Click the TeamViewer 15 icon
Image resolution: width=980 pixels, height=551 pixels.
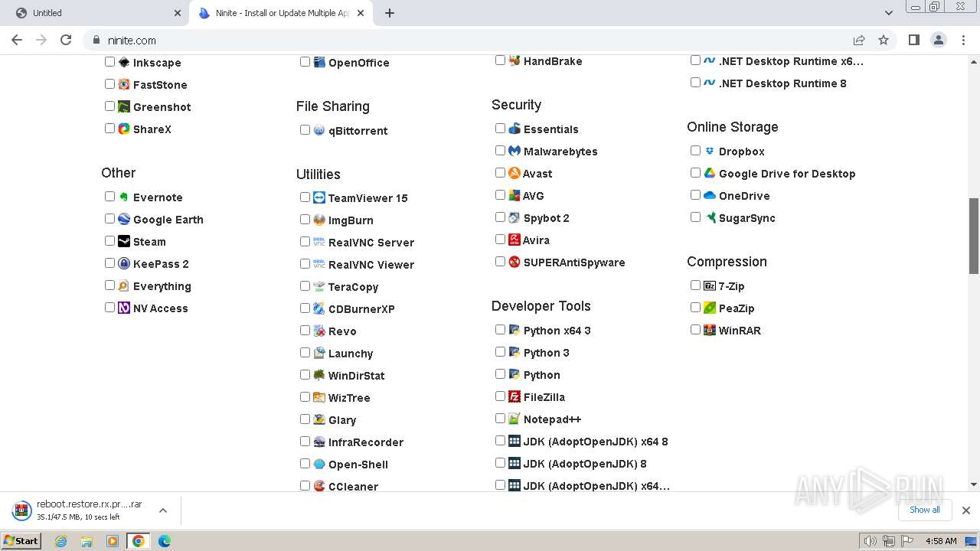pos(319,197)
